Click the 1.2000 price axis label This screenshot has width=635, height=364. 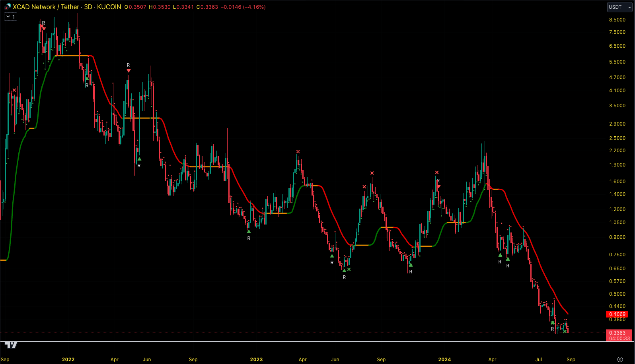(617, 209)
